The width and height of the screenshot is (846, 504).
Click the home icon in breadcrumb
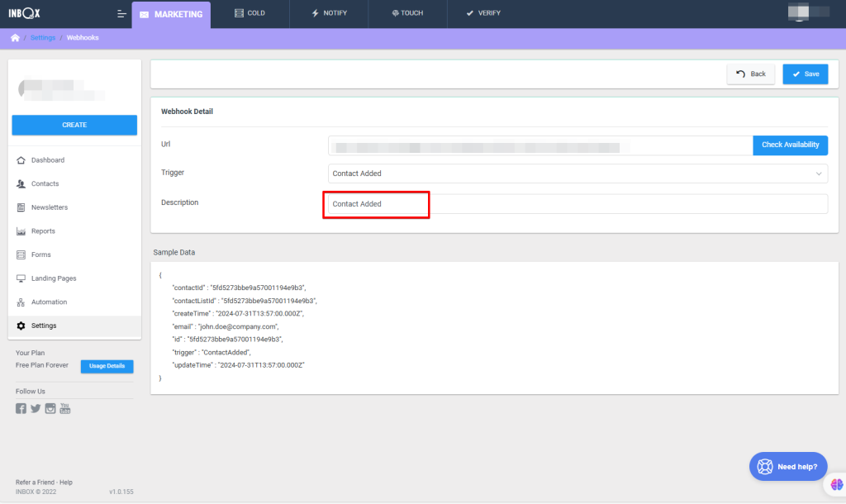click(15, 38)
